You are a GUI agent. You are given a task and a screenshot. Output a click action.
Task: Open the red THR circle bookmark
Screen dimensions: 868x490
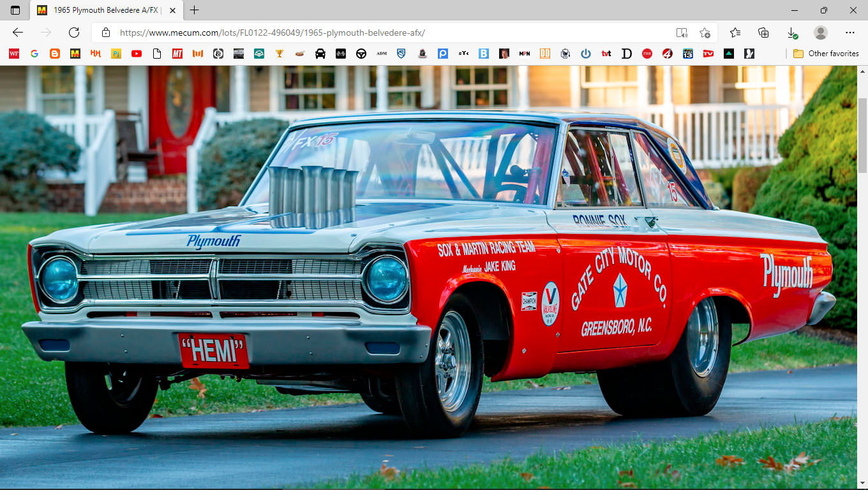[647, 54]
